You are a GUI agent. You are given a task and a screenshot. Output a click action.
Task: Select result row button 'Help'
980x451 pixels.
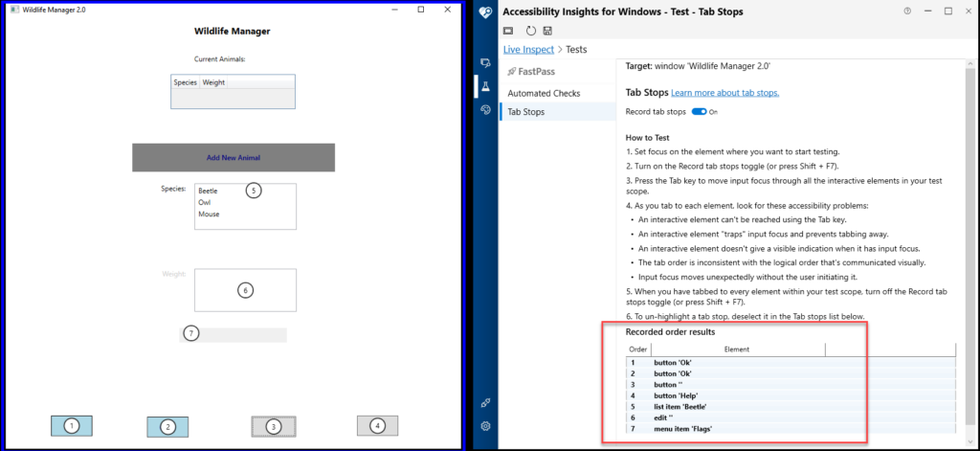click(x=791, y=395)
